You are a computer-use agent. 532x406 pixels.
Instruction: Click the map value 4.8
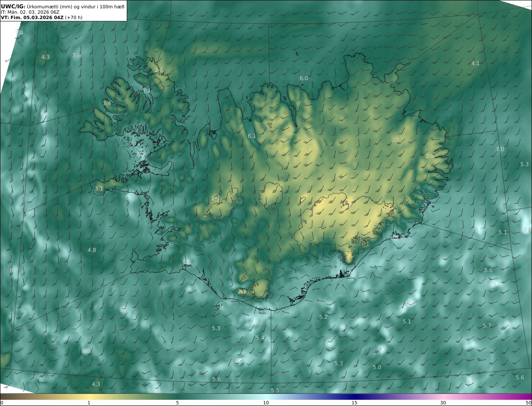point(92,250)
